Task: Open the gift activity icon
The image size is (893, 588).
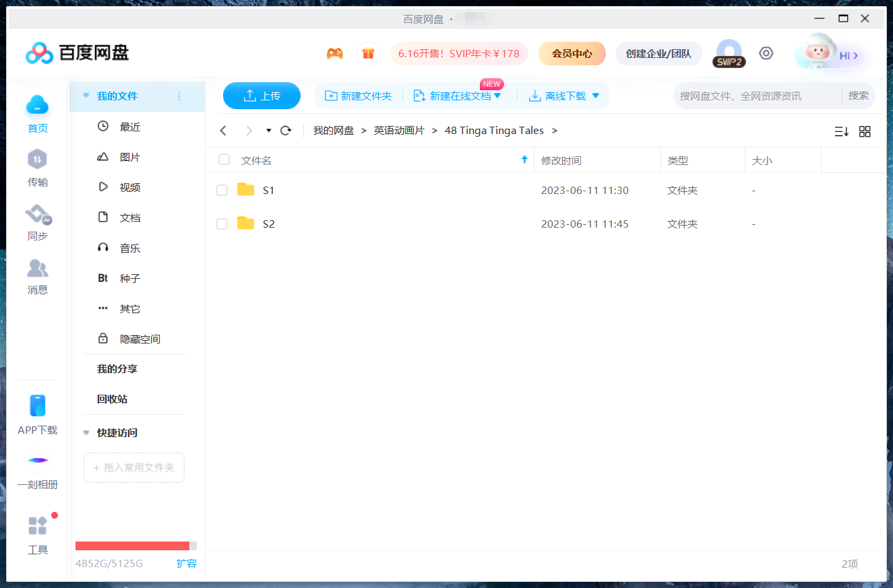Action: click(368, 53)
